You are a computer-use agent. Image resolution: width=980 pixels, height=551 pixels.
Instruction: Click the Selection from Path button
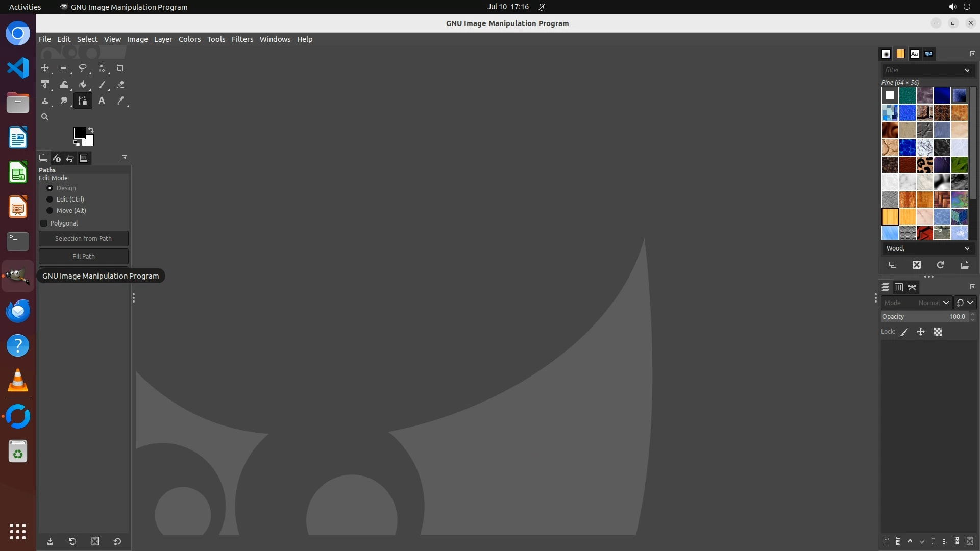click(83, 239)
